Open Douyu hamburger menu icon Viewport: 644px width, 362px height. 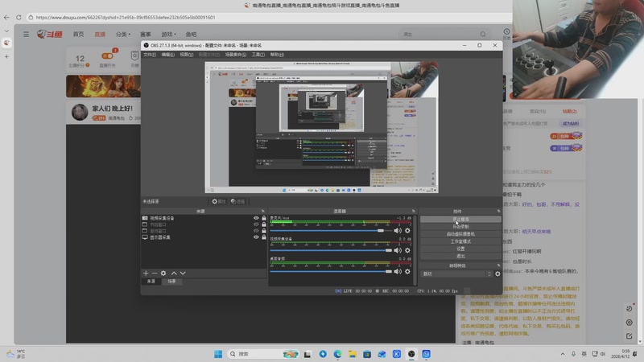click(26, 34)
